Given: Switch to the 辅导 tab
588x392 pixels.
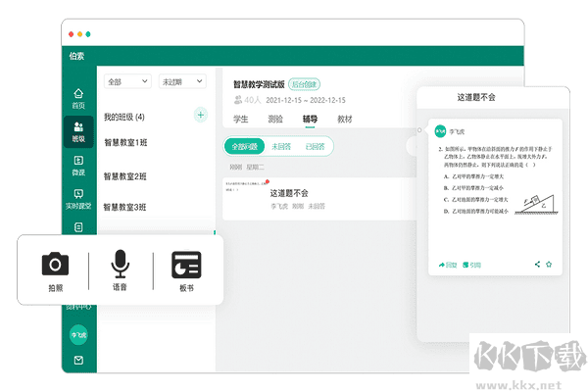Looking at the screenshot, I should (310, 120).
